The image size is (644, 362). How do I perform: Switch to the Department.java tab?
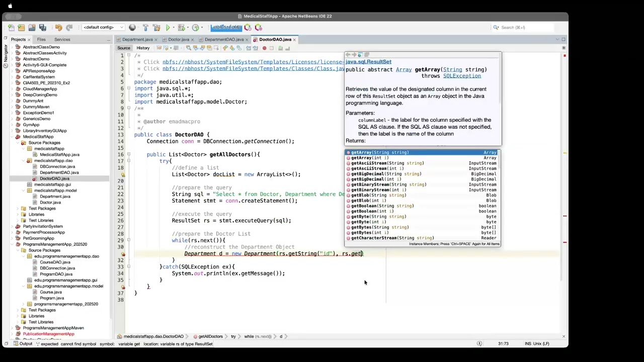coord(137,39)
